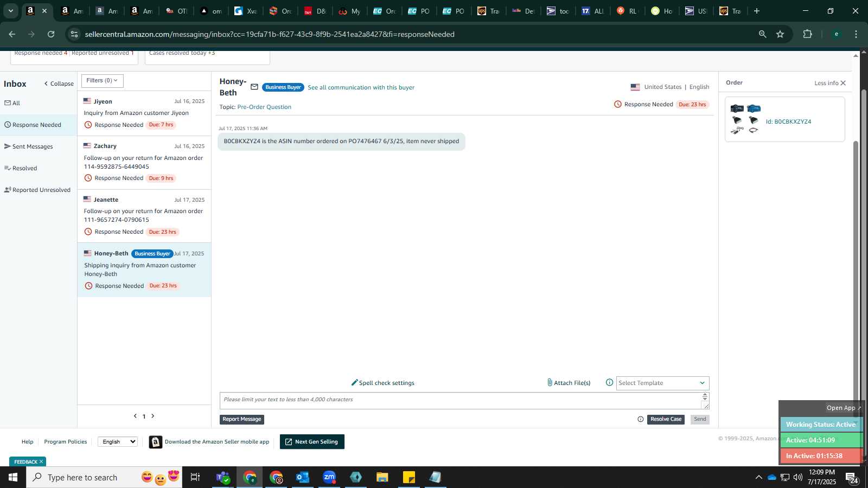Reload the Seller Central page
Image resolution: width=868 pixels, height=488 pixels.
(51, 34)
